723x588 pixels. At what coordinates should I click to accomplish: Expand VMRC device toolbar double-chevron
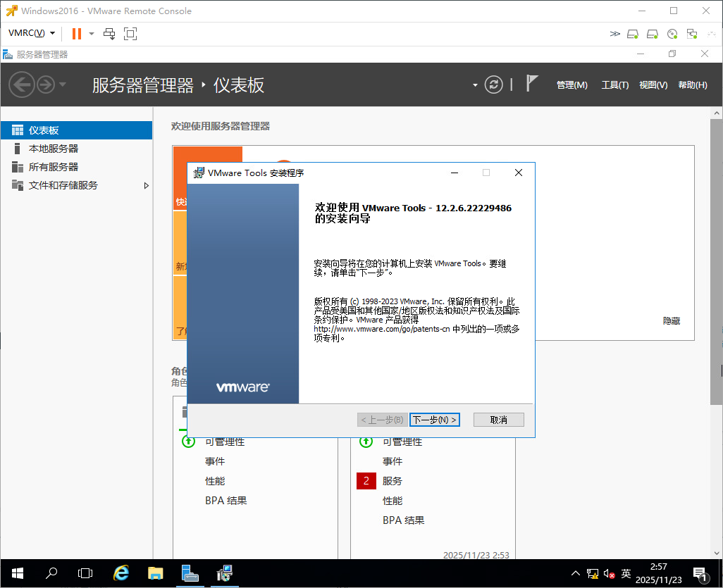tap(614, 34)
